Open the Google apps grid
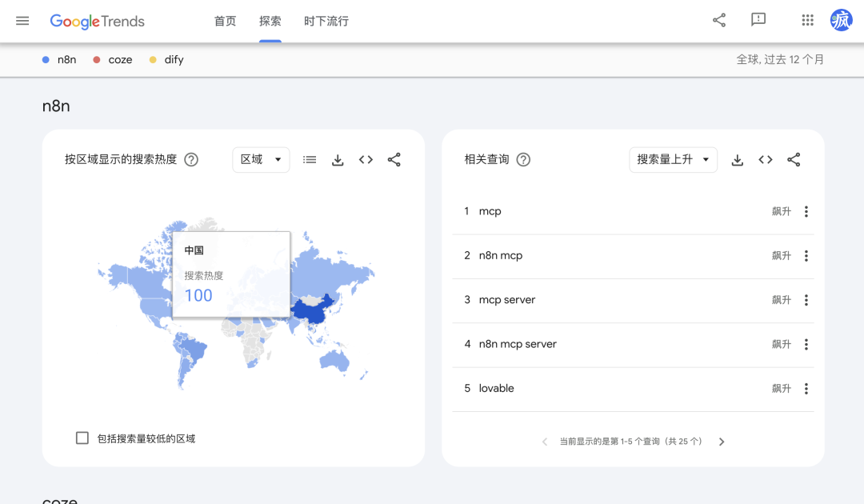The height and width of the screenshot is (504, 864). 807,21
